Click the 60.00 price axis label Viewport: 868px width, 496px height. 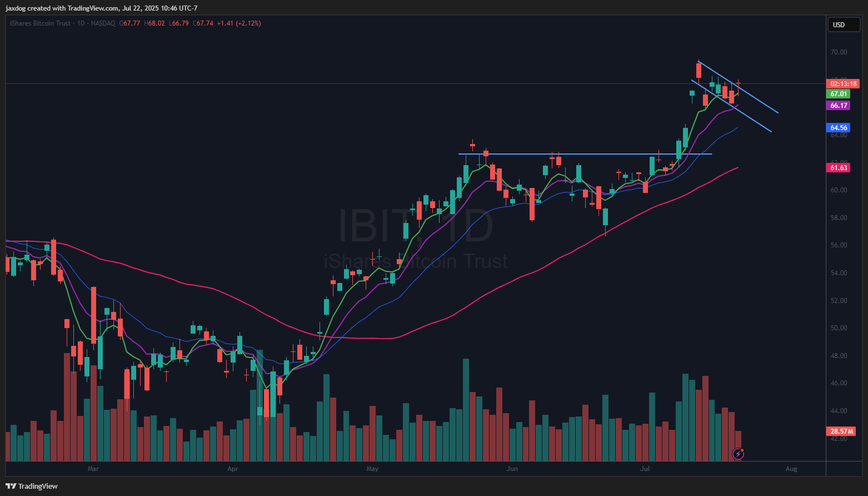[x=839, y=190]
